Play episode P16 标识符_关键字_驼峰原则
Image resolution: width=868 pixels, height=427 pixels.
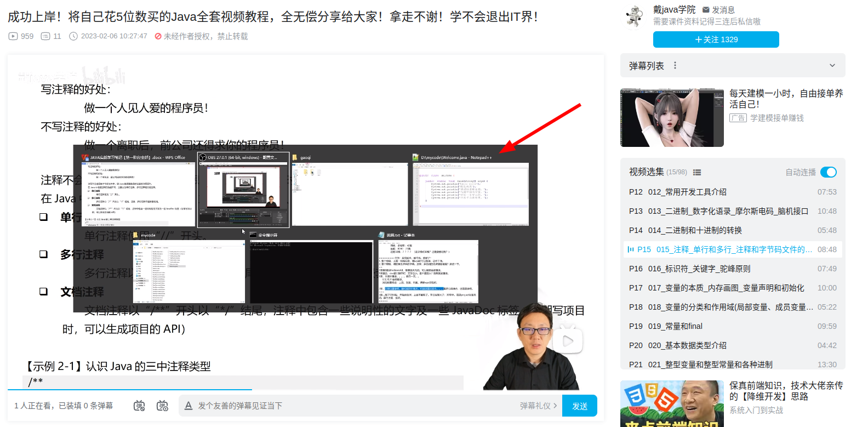[733, 269]
